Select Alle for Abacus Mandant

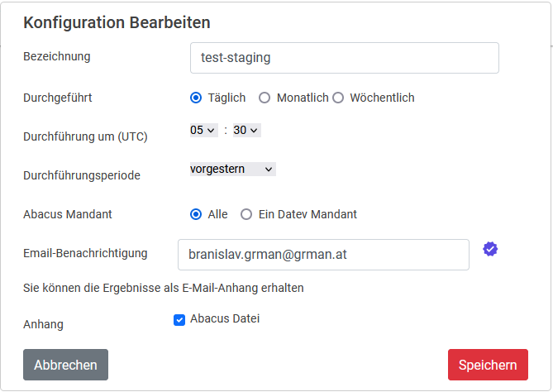196,214
